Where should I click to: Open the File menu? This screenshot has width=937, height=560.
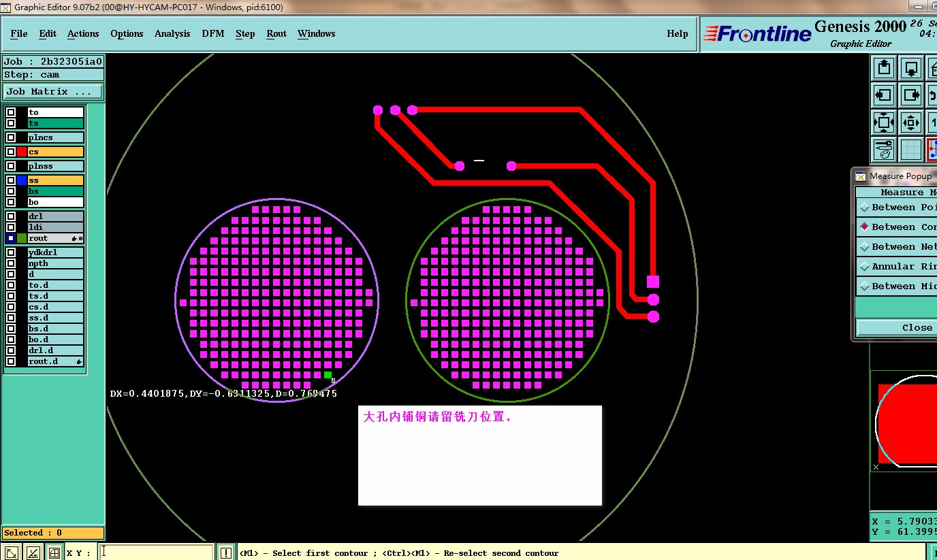point(19,33)
